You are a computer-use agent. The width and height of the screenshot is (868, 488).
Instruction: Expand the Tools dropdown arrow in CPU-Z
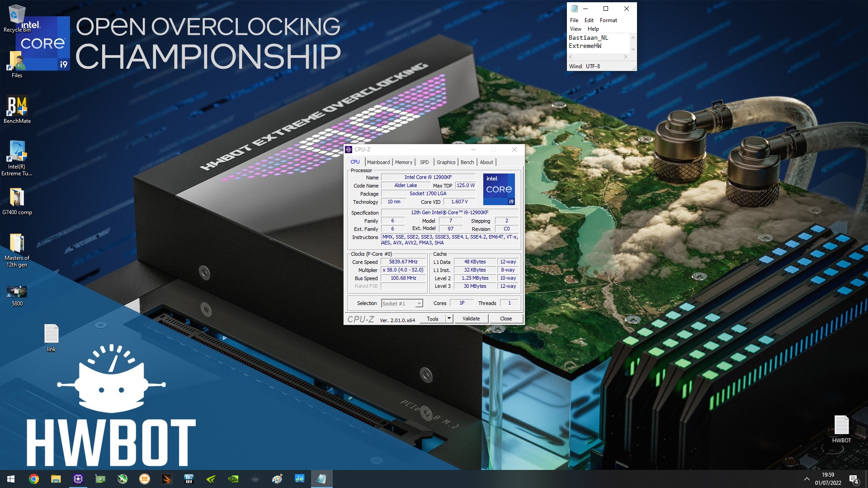[449, 319]
